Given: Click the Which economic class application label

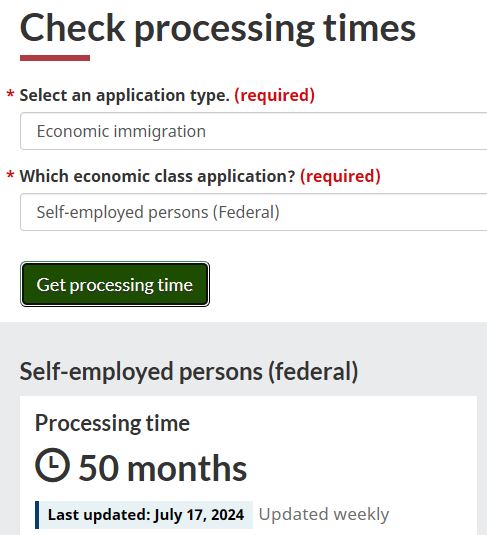Looking at the screenshot, I should (157, 176).
